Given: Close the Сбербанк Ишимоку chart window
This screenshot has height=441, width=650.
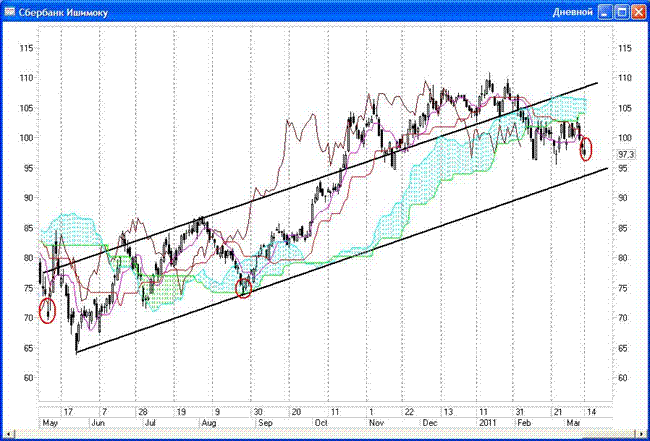Looking at the screenshot, I should [x=637, y=12].
